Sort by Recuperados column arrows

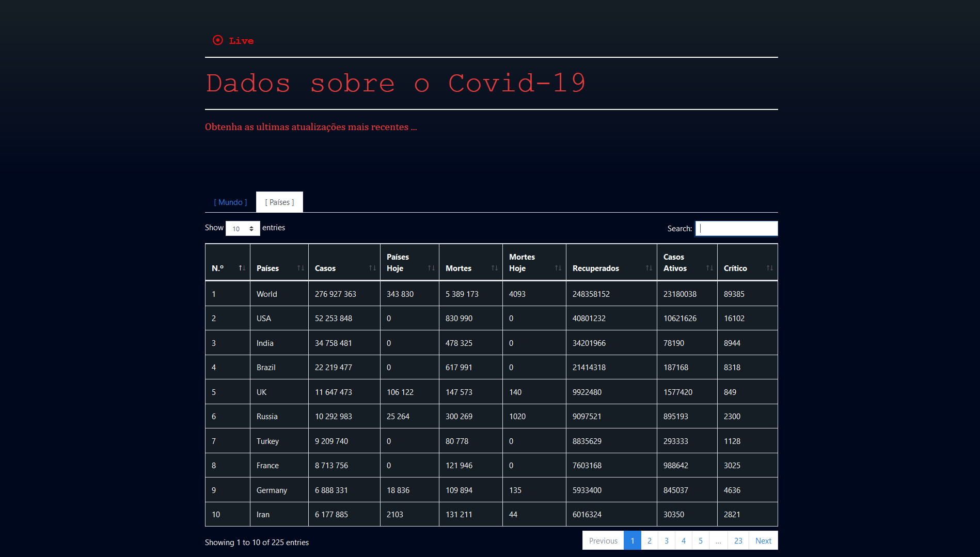click(649, 268)
